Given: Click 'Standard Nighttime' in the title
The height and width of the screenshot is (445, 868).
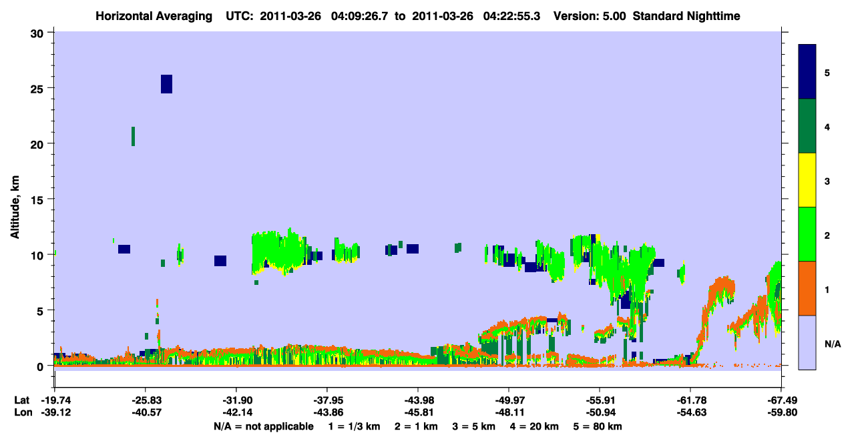Looking at the screenshot, I should coord(686,16).
